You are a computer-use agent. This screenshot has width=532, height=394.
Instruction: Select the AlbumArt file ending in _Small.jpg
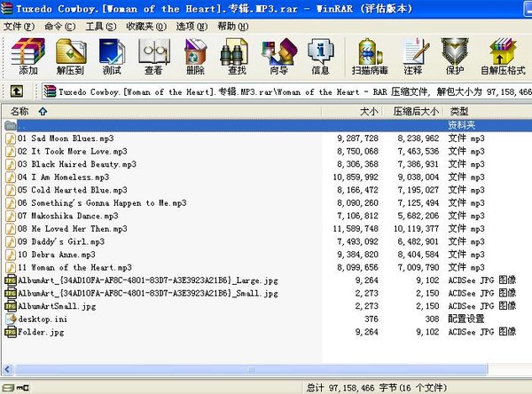tap(148, 294)
